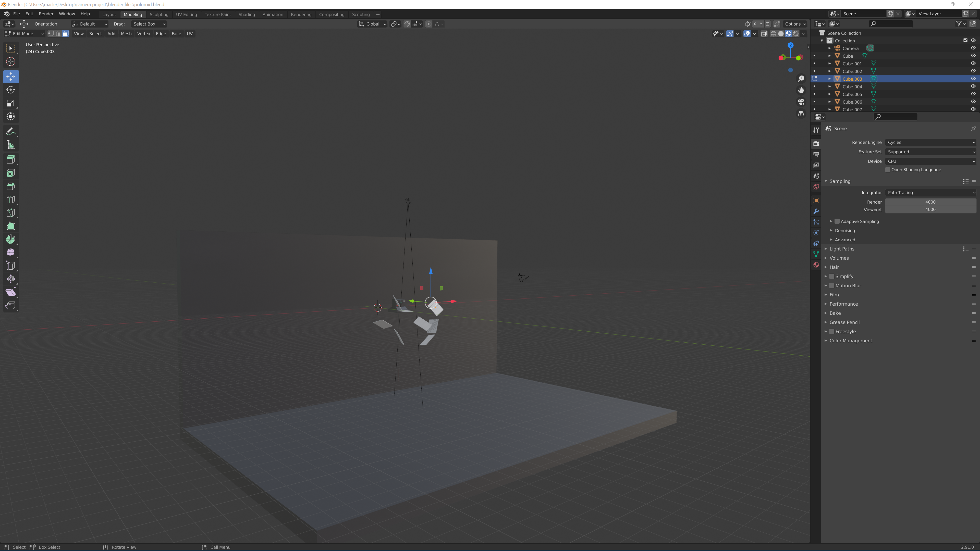Select the Loop Cut tool
980x551 pixels.
point(11,200)
